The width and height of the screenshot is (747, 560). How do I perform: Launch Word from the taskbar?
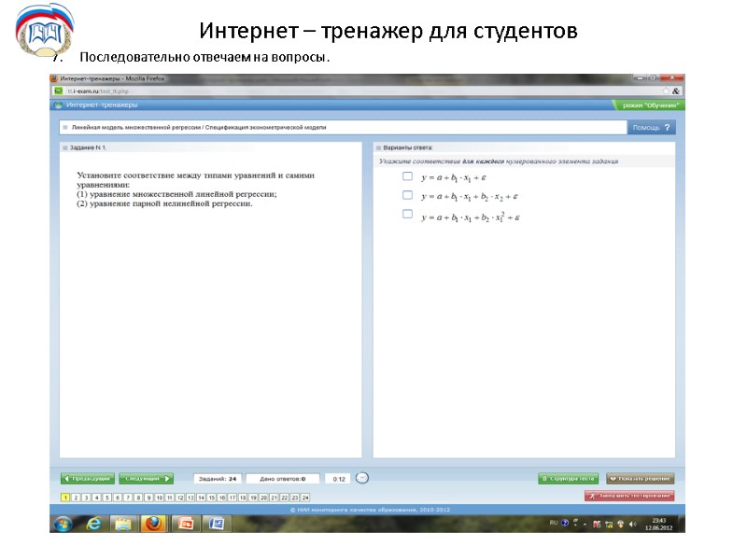215,525
